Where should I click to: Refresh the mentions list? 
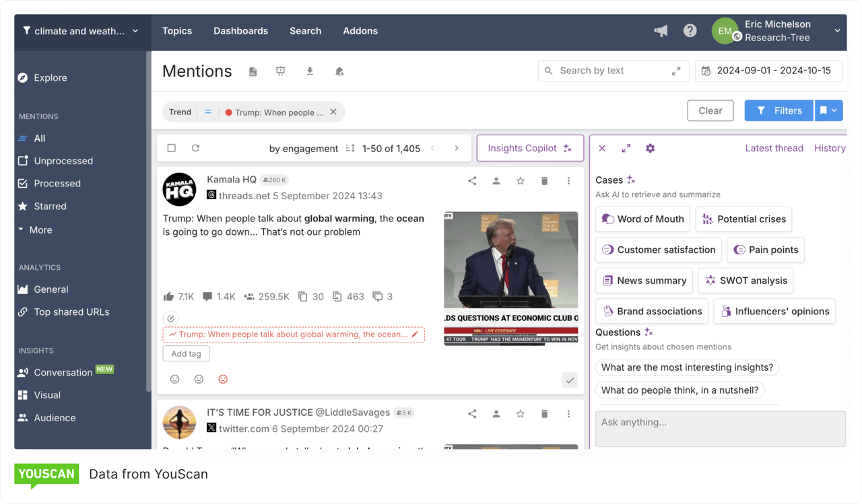195,148
